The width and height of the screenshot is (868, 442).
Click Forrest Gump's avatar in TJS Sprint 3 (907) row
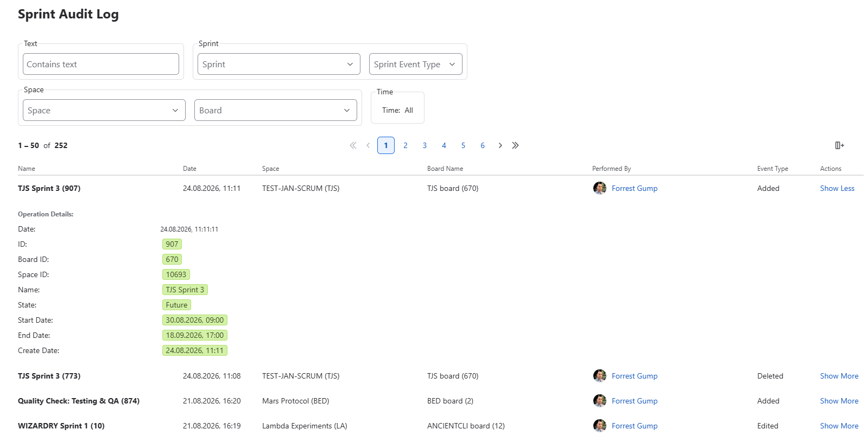click(x=600, y=188)
